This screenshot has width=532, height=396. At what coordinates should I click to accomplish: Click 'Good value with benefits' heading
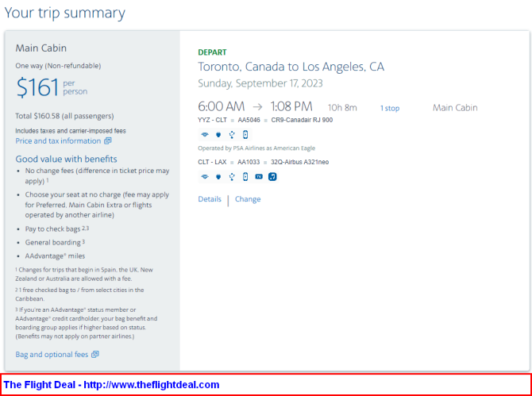[66, 159]
